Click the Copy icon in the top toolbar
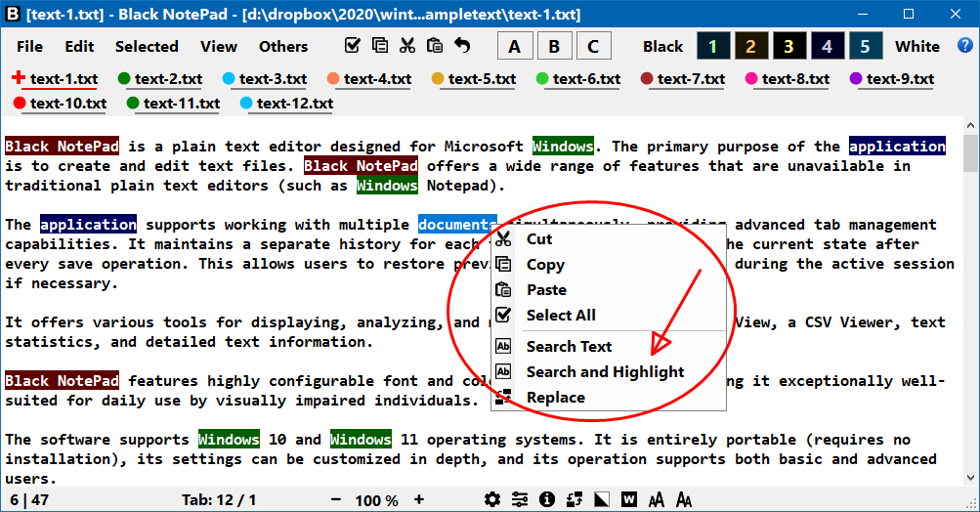The image size is (980, 512). coord(379,46)
